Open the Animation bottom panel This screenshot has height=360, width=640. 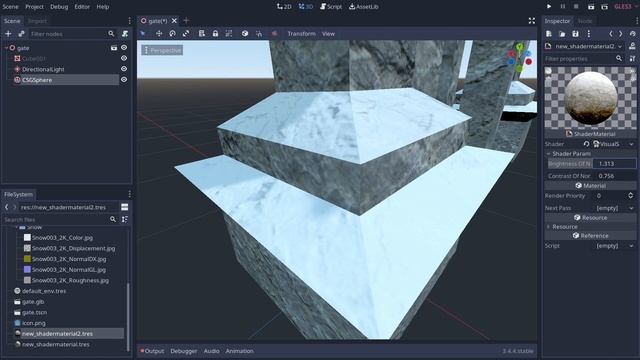click(240, 351)
